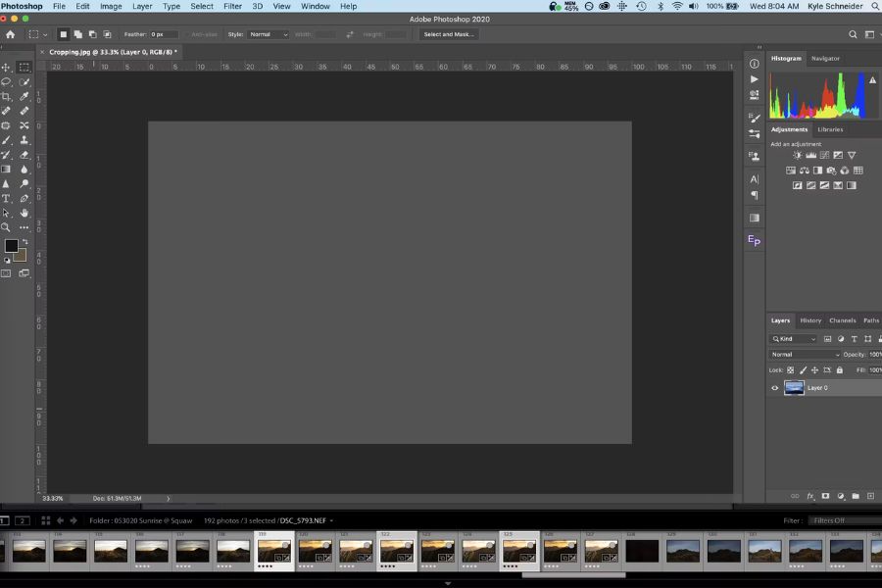882x588 pixels.
Task: Add a Color Balance adjustment
Action: [x=804, y=171]
